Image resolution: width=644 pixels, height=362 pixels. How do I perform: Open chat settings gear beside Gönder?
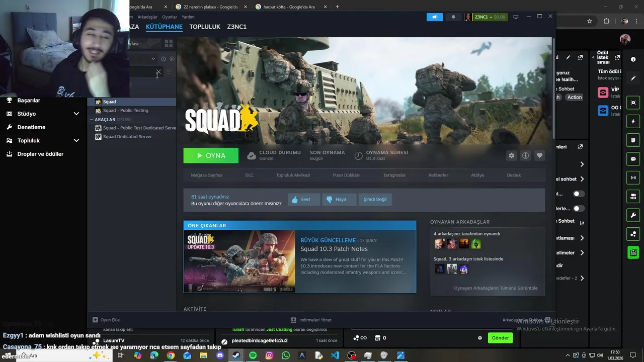coord(480,338)
